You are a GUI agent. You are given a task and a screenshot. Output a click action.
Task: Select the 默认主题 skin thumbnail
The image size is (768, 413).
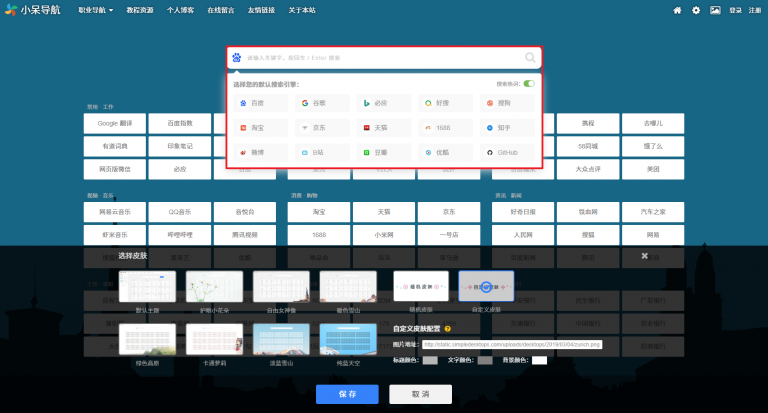coord(147,287)
